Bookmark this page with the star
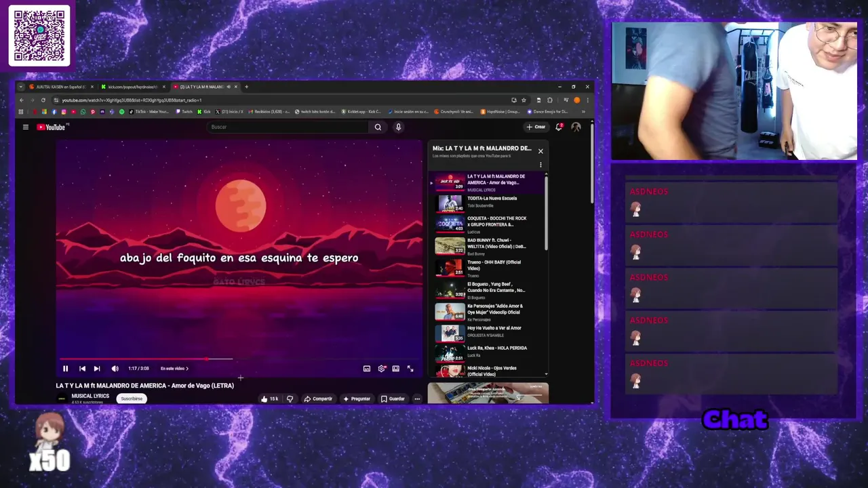 pos(524,100)
